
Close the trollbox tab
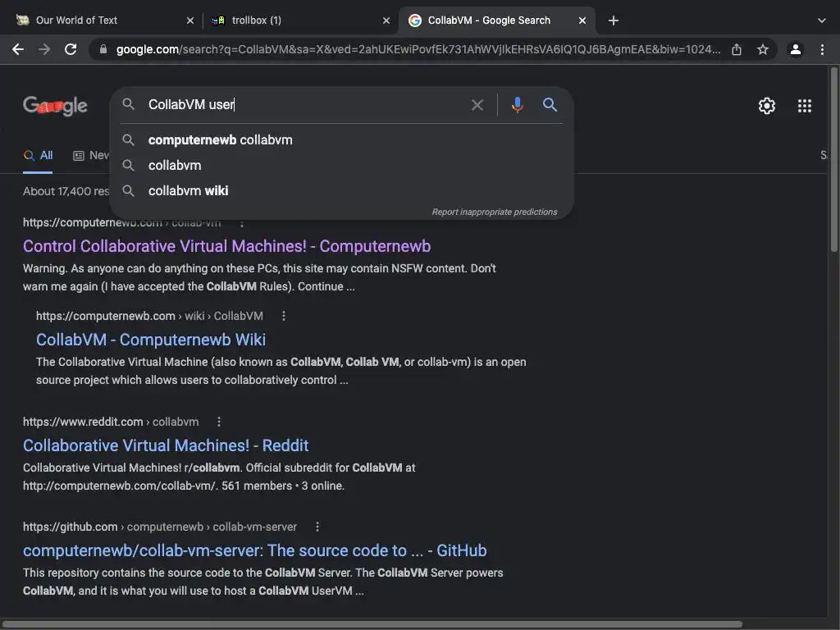386,21
